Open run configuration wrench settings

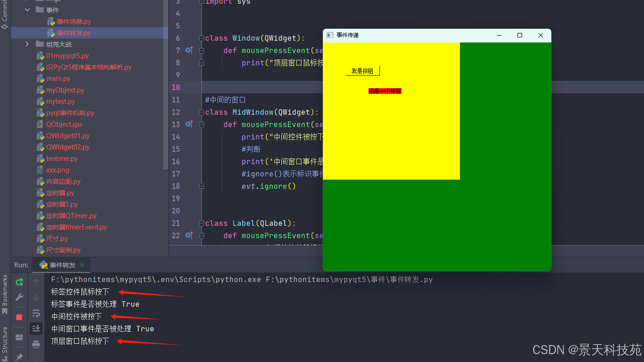click(x=19, y=298)
